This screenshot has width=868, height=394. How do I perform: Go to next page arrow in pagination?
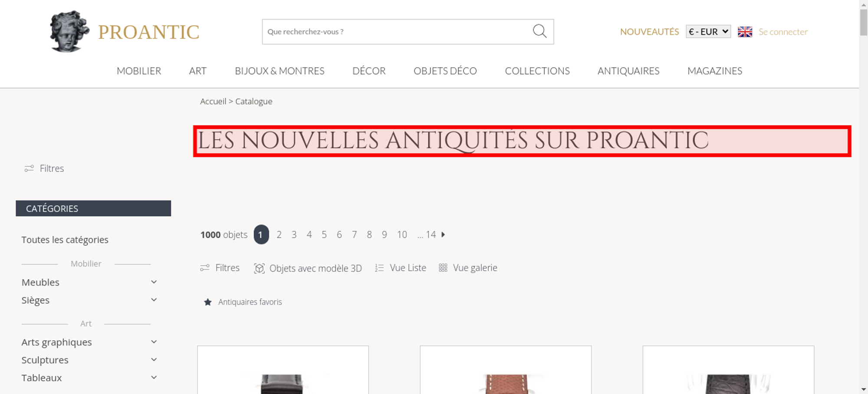[443, 234]
